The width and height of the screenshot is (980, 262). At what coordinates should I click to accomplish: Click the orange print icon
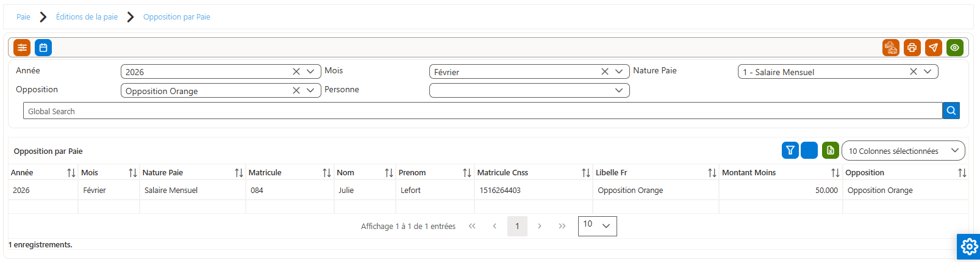[912, 48]
